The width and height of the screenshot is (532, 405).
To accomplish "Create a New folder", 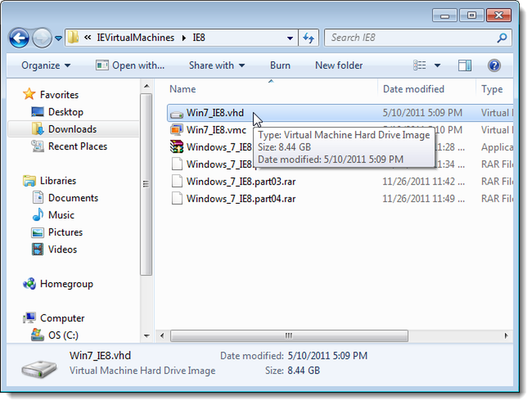I will (338, 65).
